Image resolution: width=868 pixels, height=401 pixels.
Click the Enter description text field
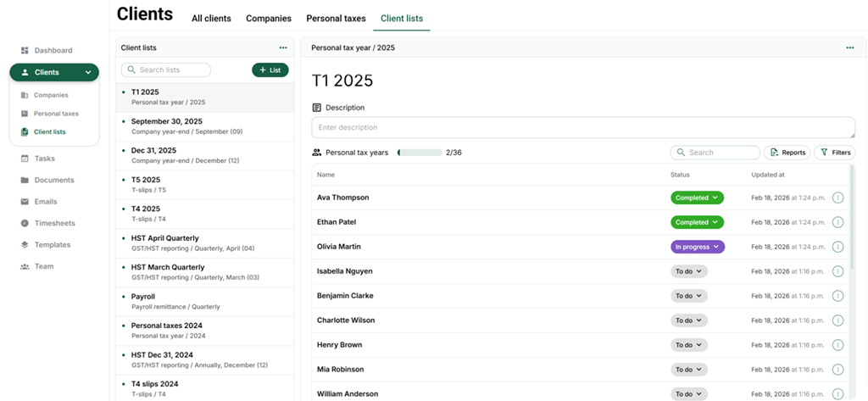click(582, 127)
